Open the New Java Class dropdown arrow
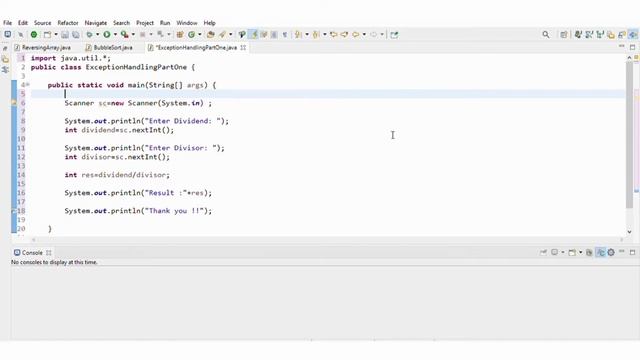 200,35
